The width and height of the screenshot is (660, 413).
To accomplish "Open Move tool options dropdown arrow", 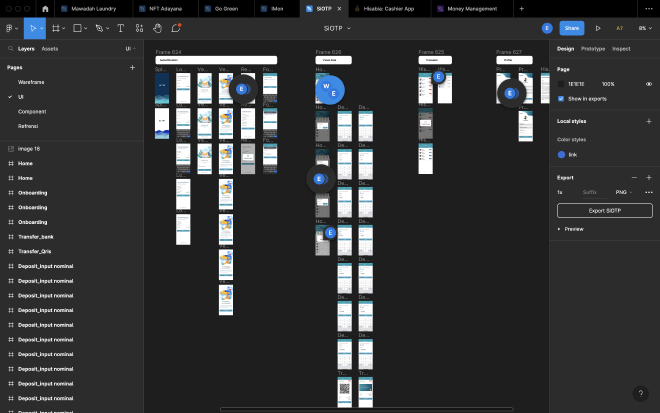I will tap(41, 29).
